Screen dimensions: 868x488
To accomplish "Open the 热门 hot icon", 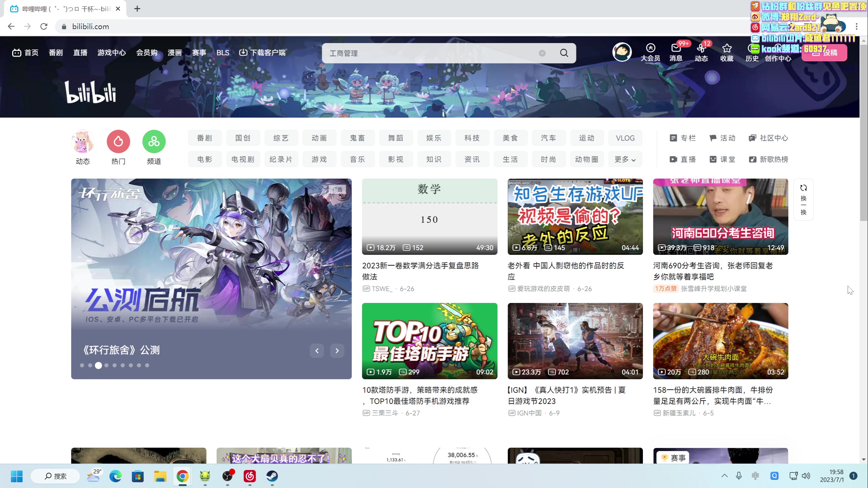I will click(x=118, y=142).
